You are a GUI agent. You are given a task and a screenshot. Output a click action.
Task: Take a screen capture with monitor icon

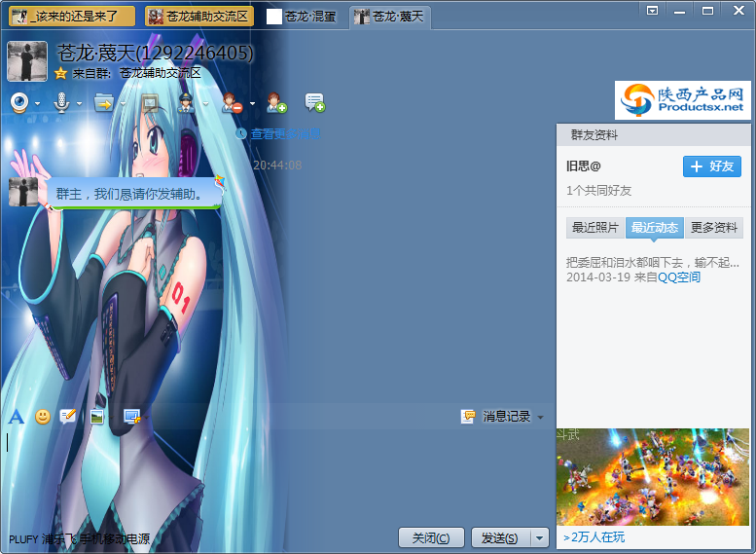(x=131, y=417)
